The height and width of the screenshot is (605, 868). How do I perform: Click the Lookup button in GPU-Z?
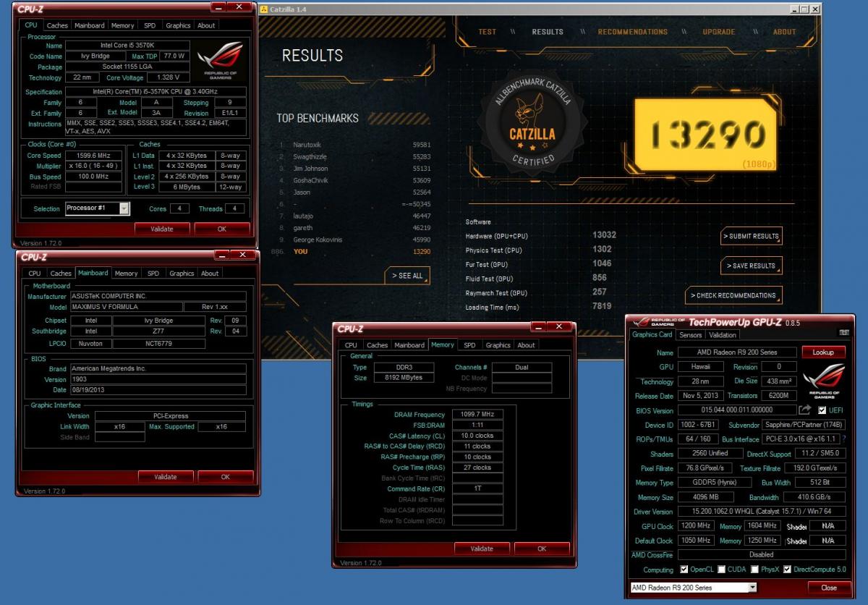point(823,352)
